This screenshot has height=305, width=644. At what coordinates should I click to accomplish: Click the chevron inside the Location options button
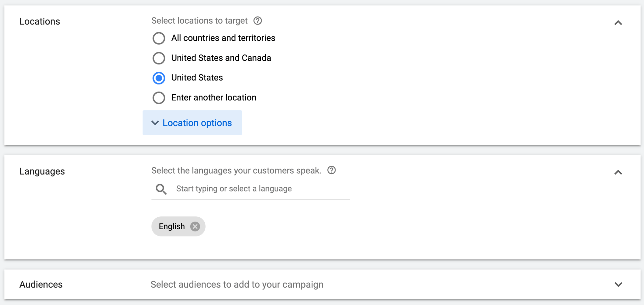tap(155, 123)
